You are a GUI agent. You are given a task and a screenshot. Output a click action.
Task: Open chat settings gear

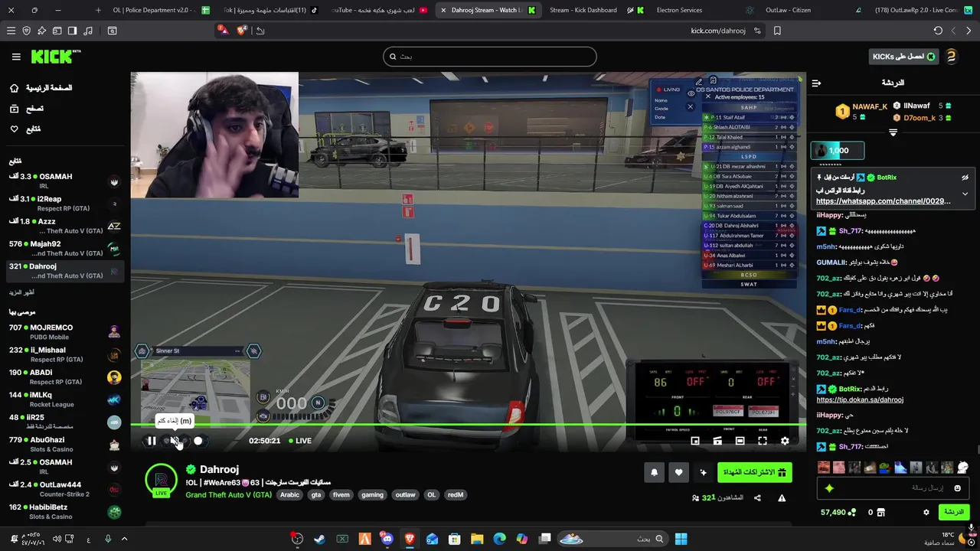[x=926, y=512]
